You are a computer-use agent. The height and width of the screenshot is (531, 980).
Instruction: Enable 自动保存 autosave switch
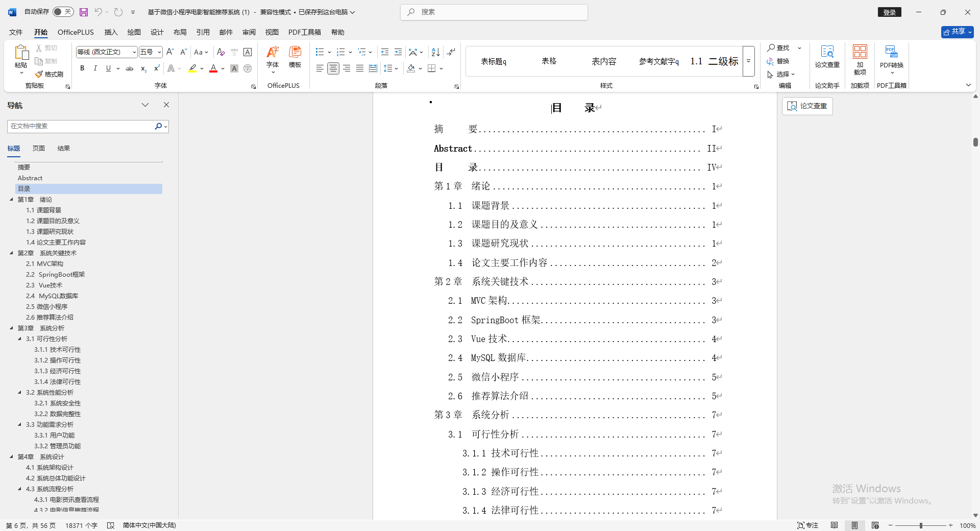[62, 11]
